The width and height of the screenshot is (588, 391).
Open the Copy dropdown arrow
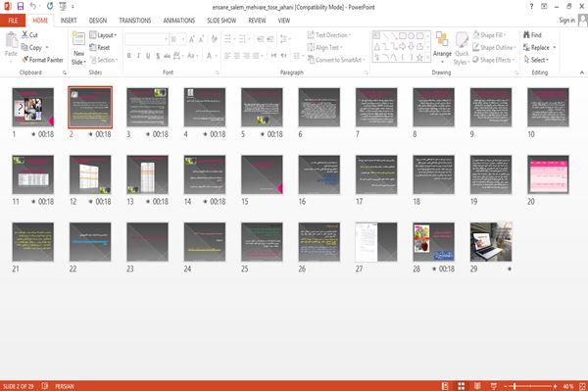coord(47,48)
